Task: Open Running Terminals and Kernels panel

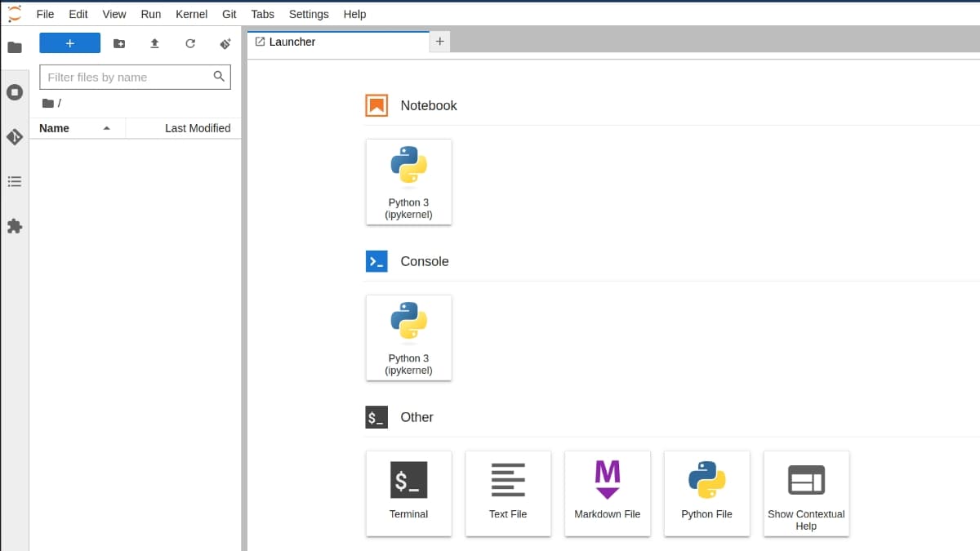Action: tap(15, 92)
